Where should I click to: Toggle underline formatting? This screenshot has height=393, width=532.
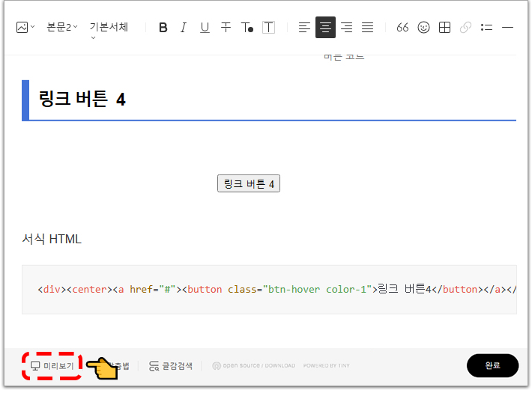[x=205, y=28]
